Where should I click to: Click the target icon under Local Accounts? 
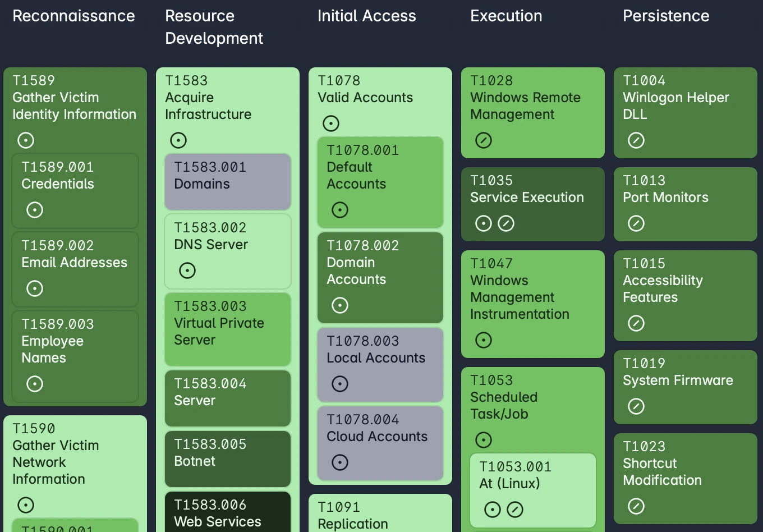[x=340, y=384]
